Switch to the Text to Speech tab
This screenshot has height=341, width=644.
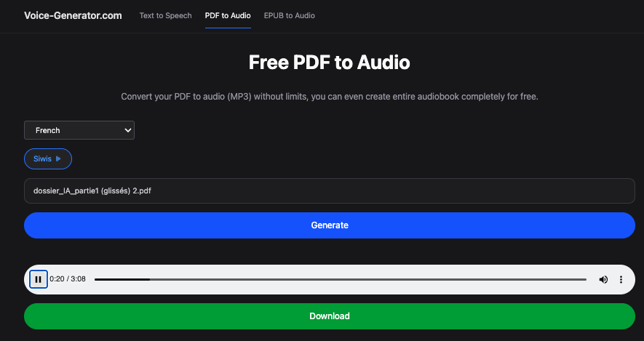pyautogui.click(x=166, y=15)
